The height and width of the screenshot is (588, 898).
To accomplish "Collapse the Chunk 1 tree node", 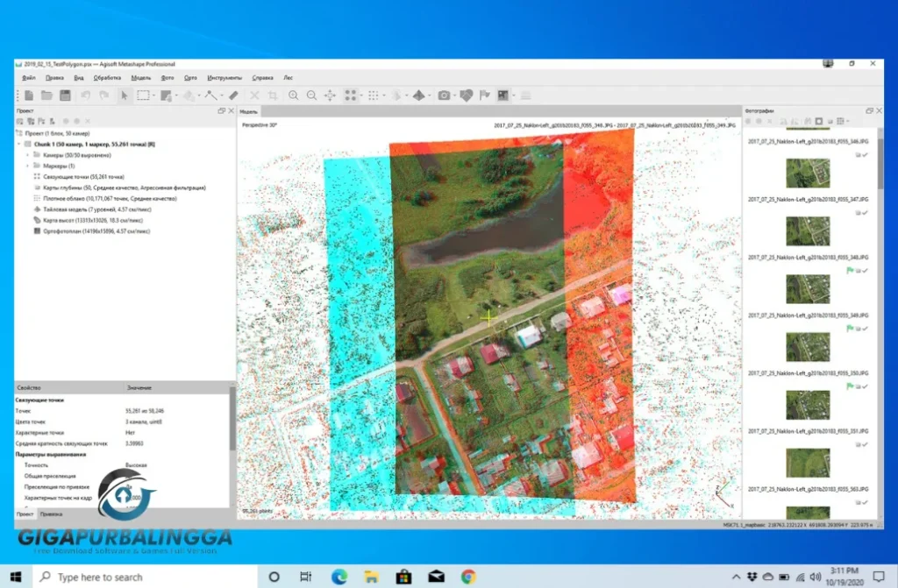I will coord(18,144).
